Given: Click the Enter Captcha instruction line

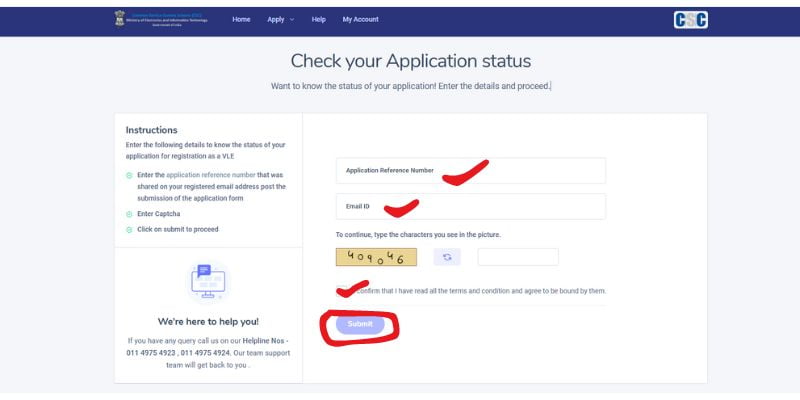Looking at the screenshot, I should coord(159,214).
